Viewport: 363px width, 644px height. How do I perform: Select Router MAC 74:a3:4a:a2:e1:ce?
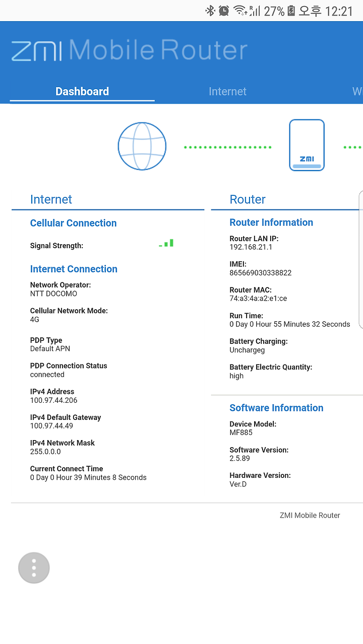point(258,299)
